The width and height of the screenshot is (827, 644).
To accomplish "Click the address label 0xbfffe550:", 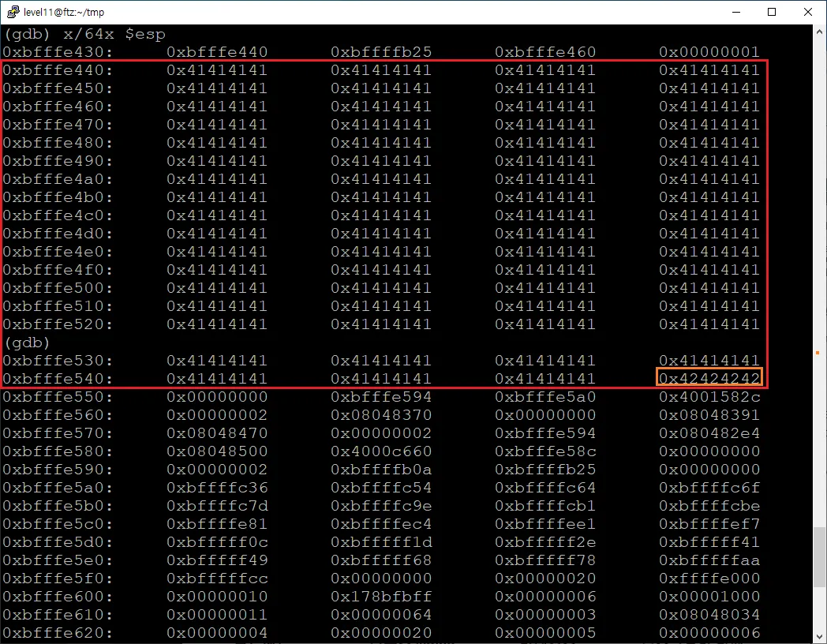I will pyautogui.click(x=58, y=397).
